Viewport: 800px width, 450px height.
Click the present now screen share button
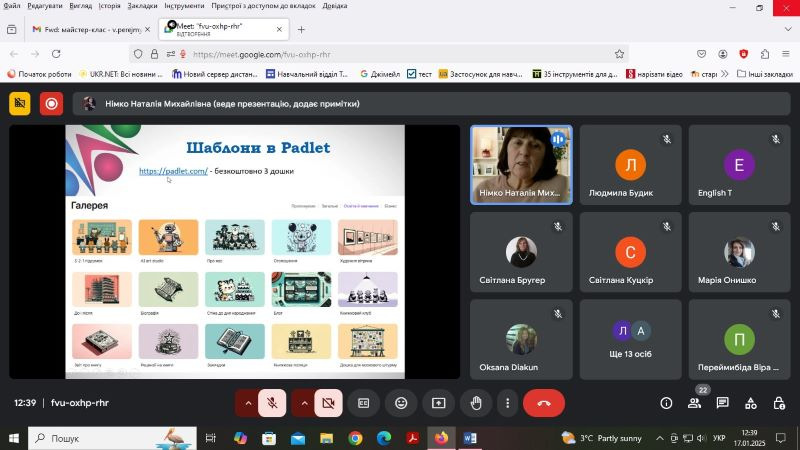pos(439,403)
